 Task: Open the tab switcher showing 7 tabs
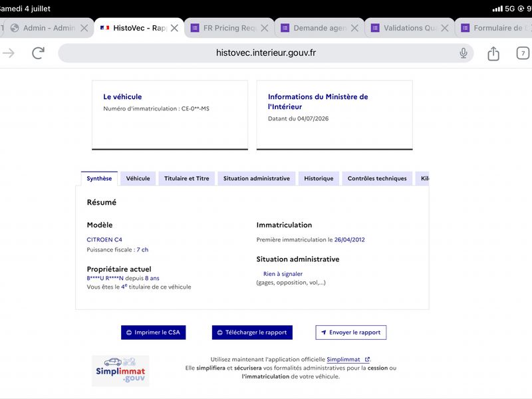523,53
